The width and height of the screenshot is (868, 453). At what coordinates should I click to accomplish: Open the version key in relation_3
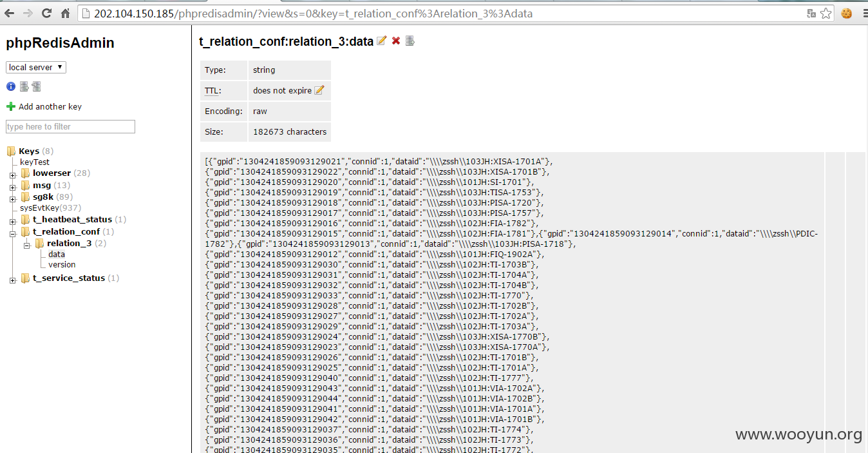[62, 264]
